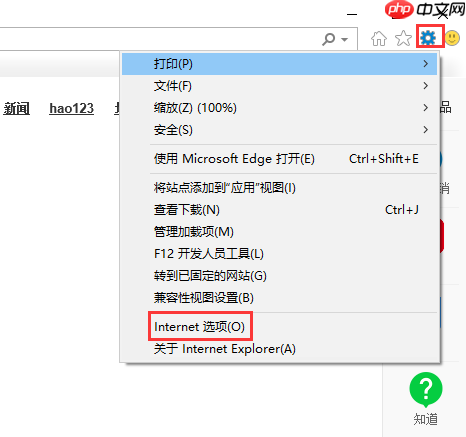Screen dimensions: 466x437
Task: Select 将站点添加到"应用"视图(I)
Action: pos(279,188)
